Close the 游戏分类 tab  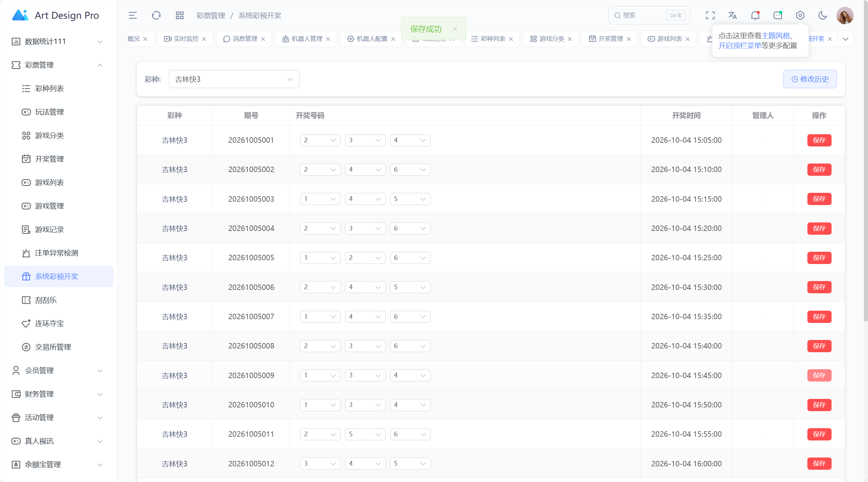[x=570, y=39]
